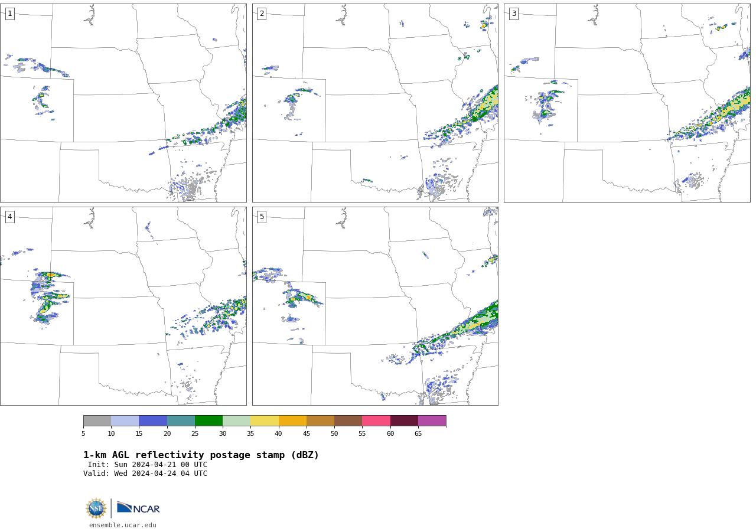Viewport: 756px width, 532px height.
Task: Click the colorbar tick label 65
Action: pos(418,434)
